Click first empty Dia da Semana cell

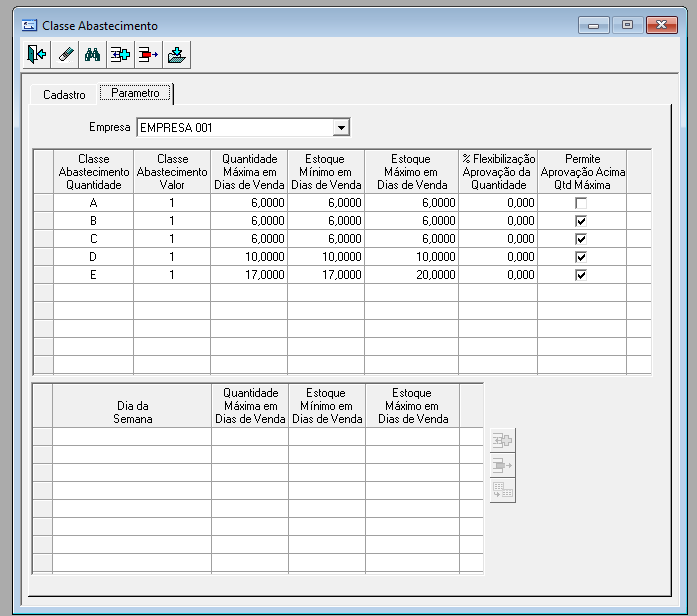pos(132,437)
